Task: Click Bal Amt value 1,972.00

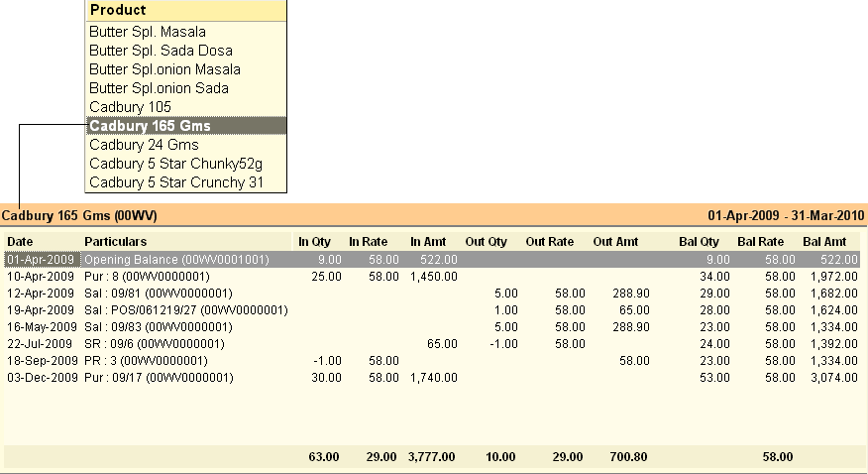Action: 833,277
